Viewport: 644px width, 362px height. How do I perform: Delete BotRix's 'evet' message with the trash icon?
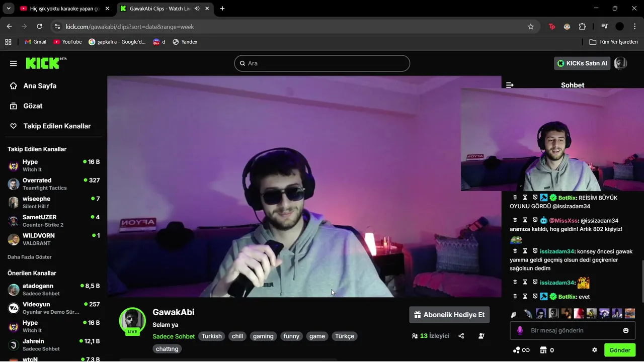tap(515, 297)
